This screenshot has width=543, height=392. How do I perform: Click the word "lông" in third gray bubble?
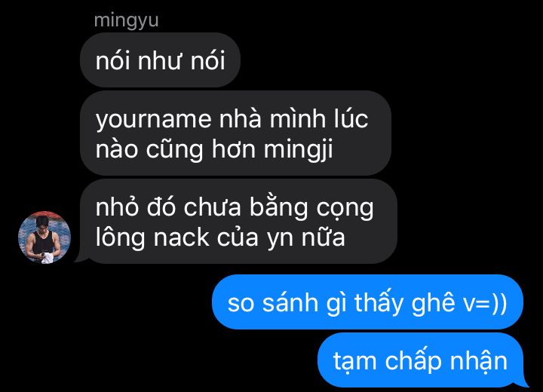click(x=120, y=238)
